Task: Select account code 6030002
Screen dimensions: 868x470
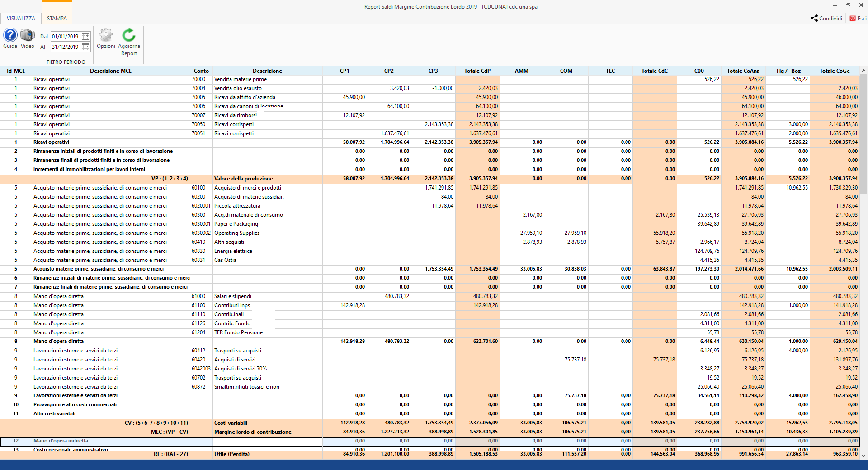Action: pyautogui.click(x=201, y=233)
